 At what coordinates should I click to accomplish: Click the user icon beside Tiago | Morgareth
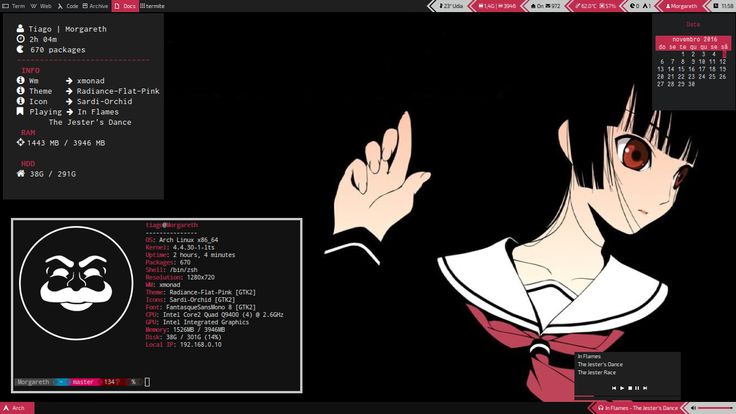point(20,28)
